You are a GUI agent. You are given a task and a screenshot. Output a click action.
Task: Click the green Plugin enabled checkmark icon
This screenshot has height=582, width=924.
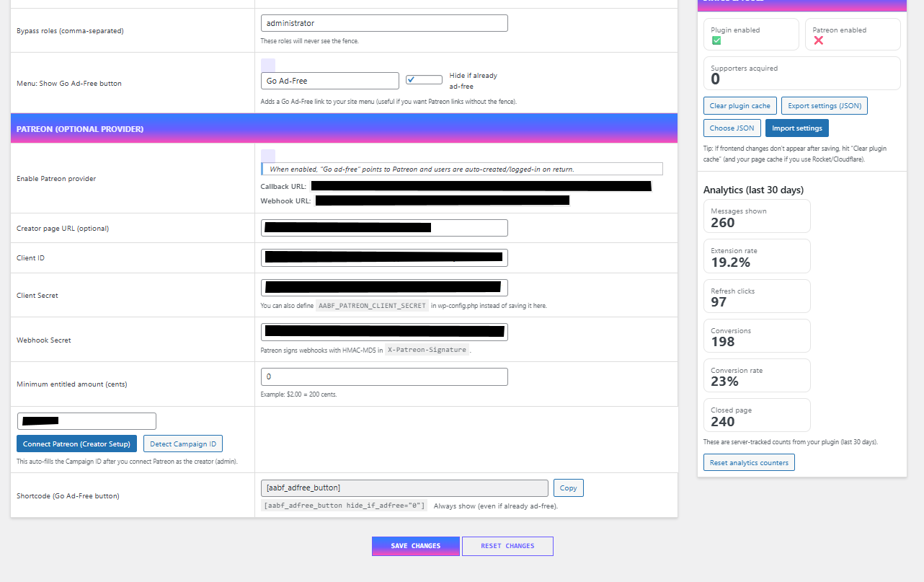(716, 40)
